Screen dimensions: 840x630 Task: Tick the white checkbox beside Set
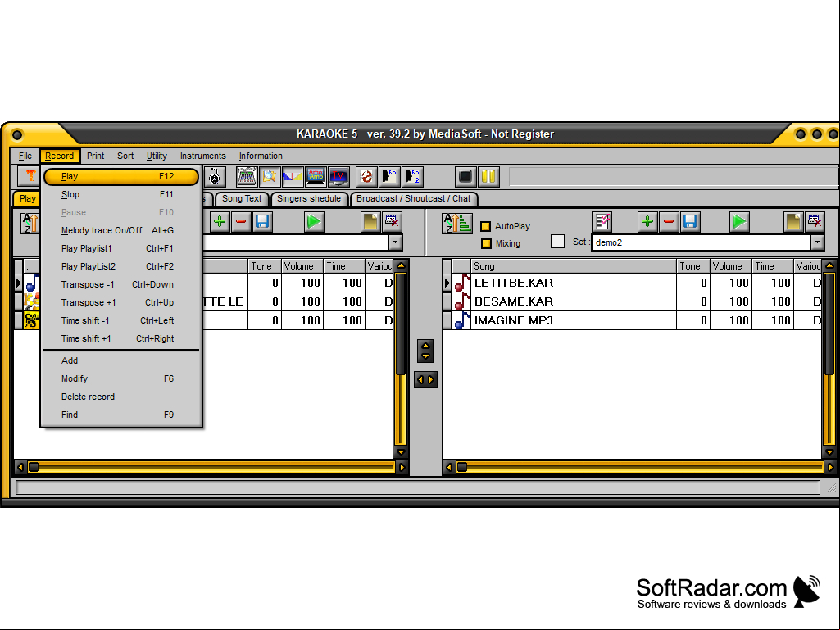(558, 242)
